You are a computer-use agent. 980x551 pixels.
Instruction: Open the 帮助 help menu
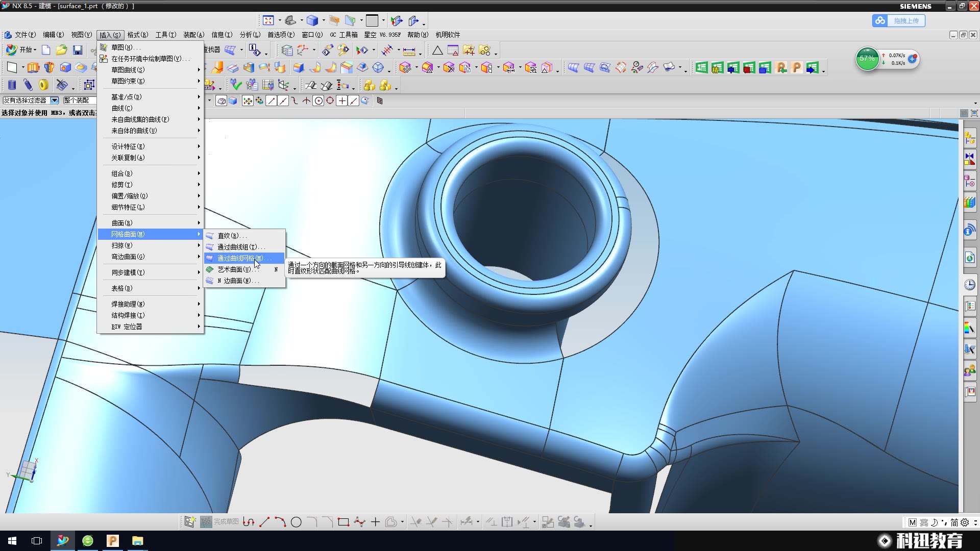(417, 35)
